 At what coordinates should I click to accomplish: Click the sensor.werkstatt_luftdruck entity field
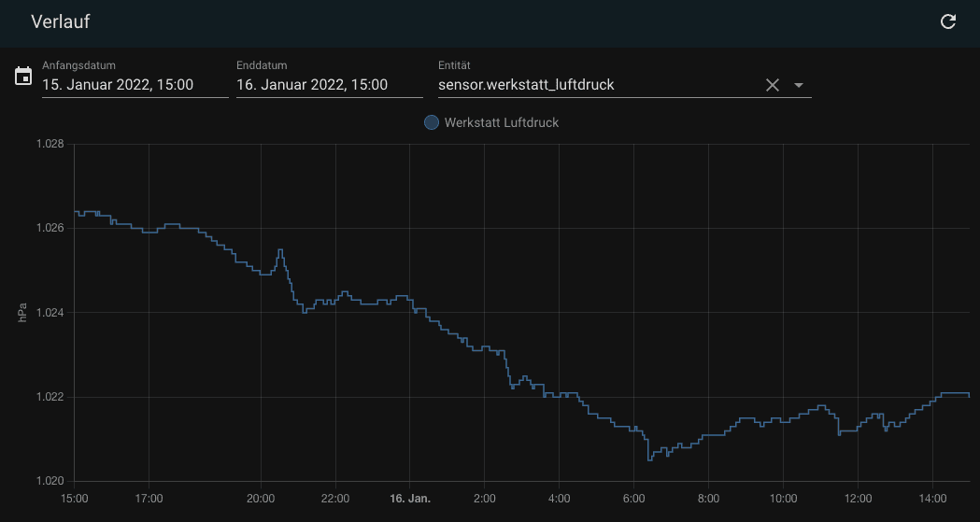click(598, 85)
